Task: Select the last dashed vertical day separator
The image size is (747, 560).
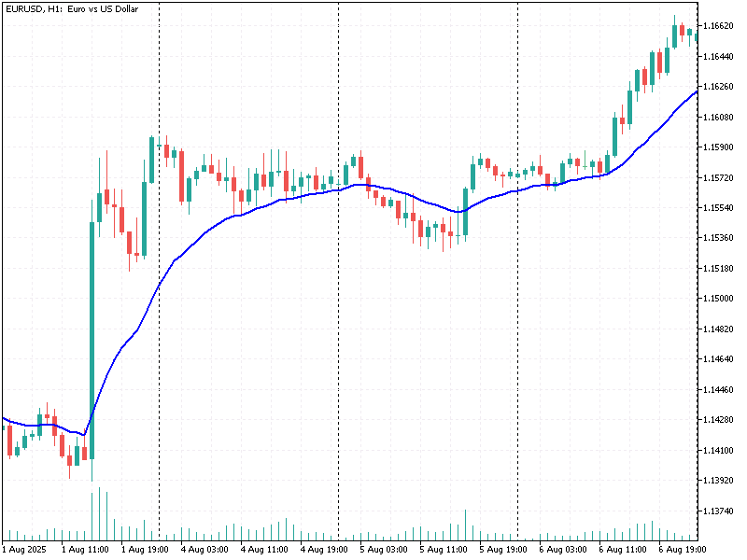Action: tap(517, 280)
